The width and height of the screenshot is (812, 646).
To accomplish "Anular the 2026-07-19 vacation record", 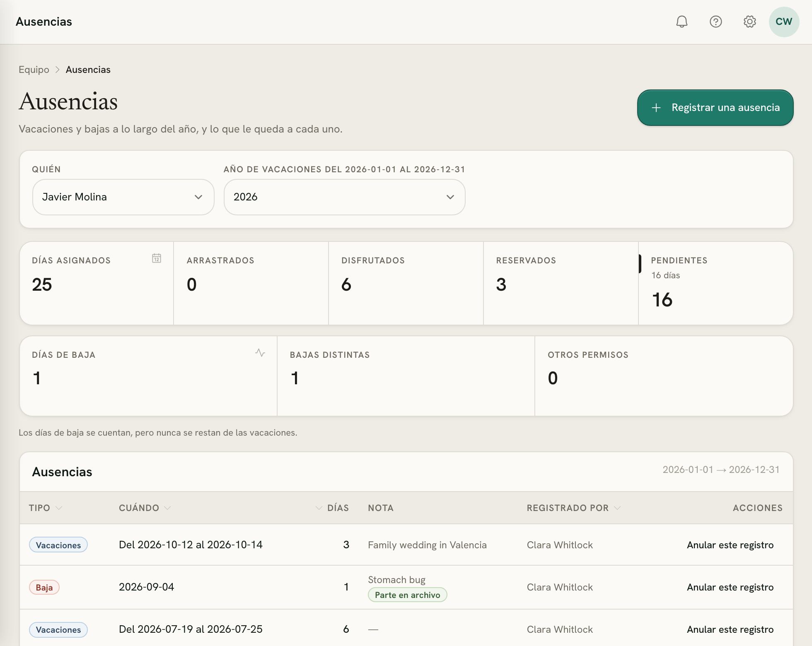I will 730,629.
